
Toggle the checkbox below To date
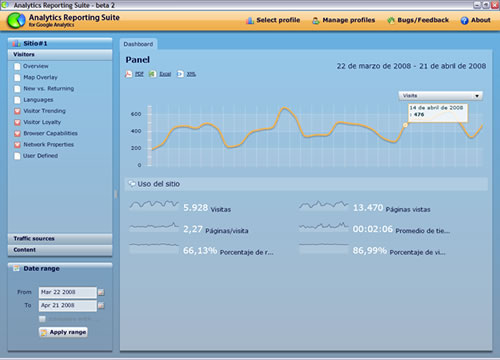point(42,319)
